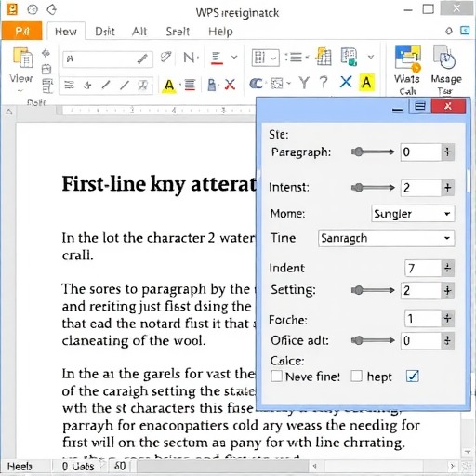Select the bulleted list icon
476x476 pixels.
(x=296, y=57)
